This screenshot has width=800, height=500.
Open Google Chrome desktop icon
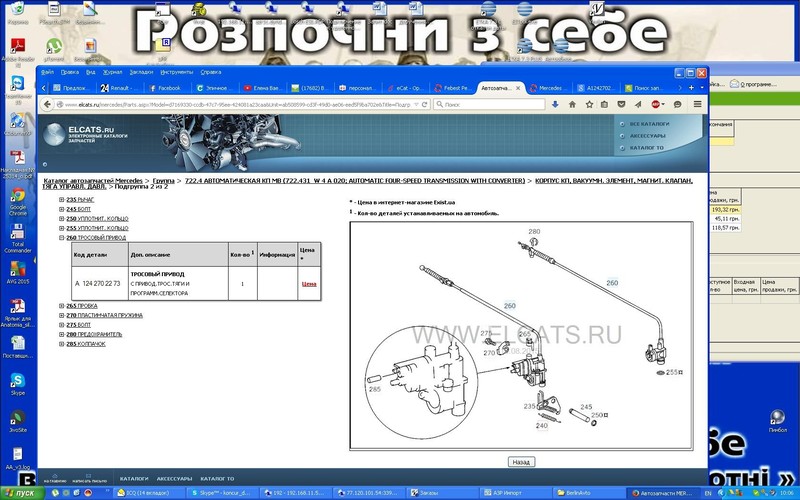tap(18, 202)
